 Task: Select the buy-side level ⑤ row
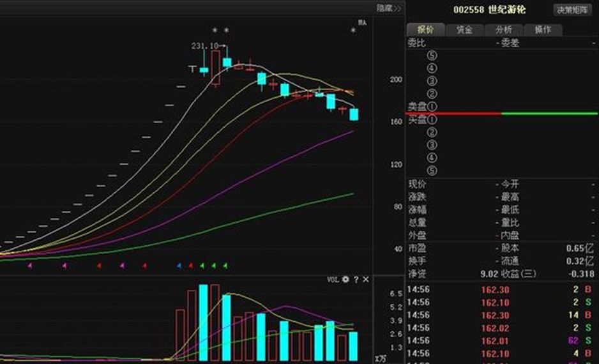pos(501,171)
